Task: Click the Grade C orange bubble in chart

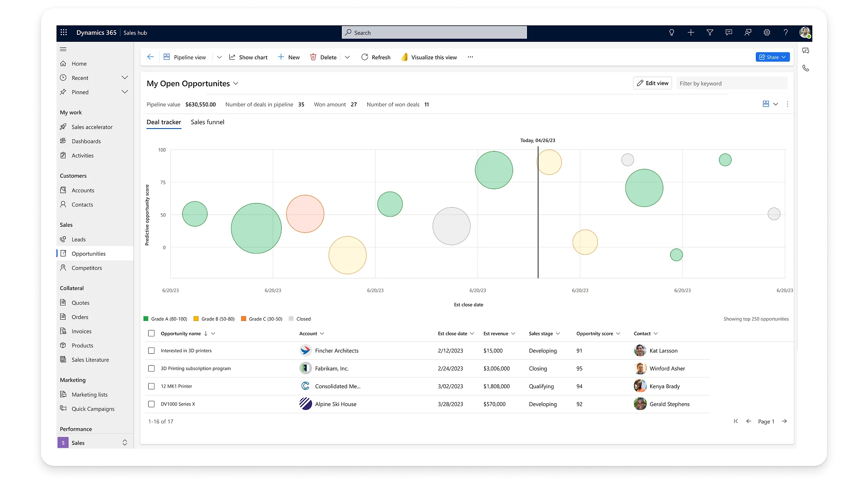Action: click(x=305, y=214)
